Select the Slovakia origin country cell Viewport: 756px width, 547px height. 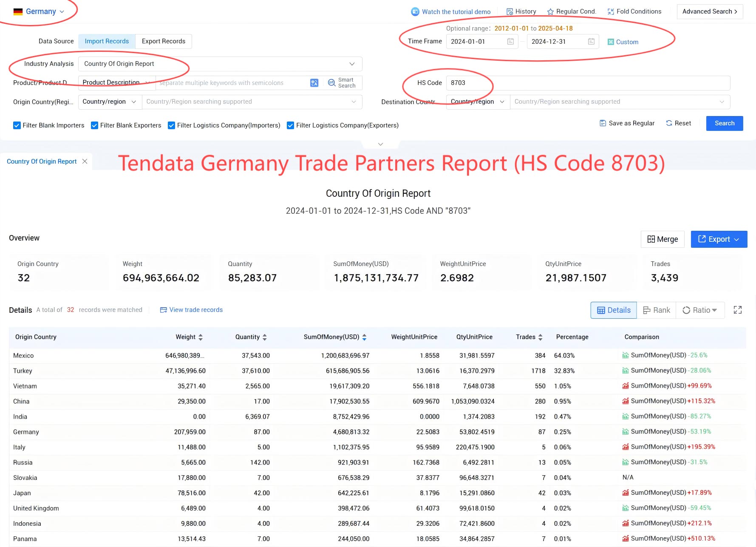25,478
